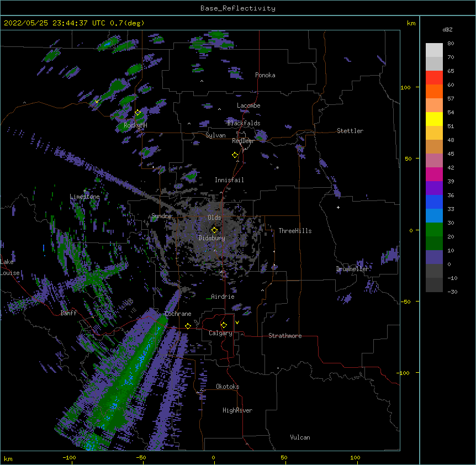Image resolution: width=476 pixels, height=465 pixels.
Task: Click the -100 tick on right vertical axis
Action: click(404, 373)
